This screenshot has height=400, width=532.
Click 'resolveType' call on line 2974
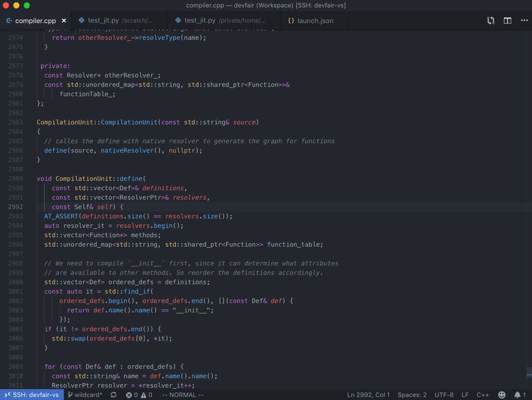tap(159, 38)
